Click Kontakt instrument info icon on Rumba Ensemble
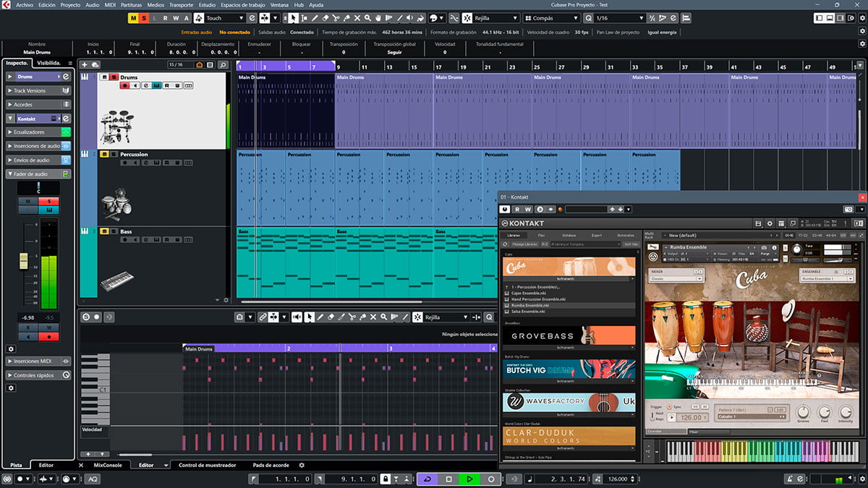Viewport: 868px width, 488px height. [x=774, y=247]
